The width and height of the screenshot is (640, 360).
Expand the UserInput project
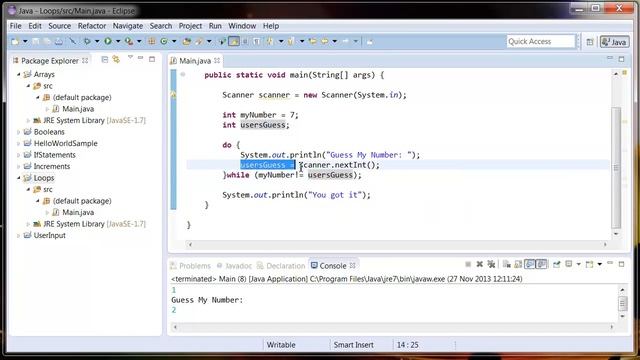click(18, 236)
